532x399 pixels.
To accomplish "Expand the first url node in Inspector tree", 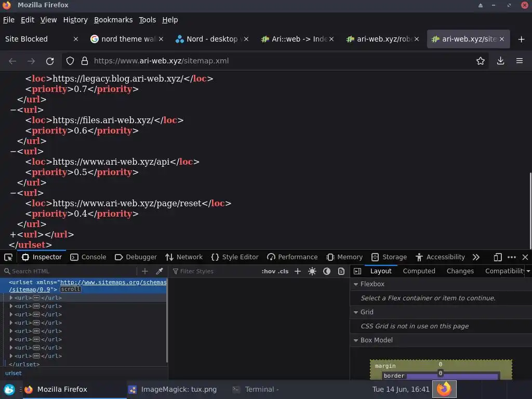I will (x=11, y=298).
